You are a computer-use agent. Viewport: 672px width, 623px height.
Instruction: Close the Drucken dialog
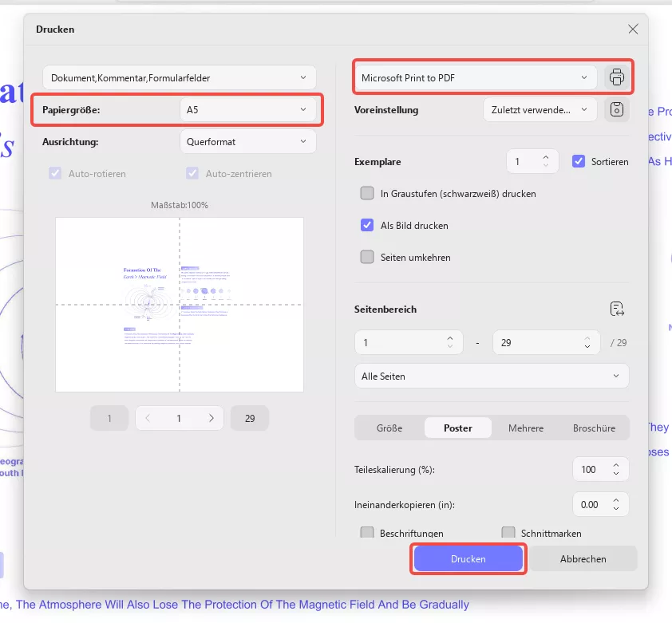tap(633, 30)
